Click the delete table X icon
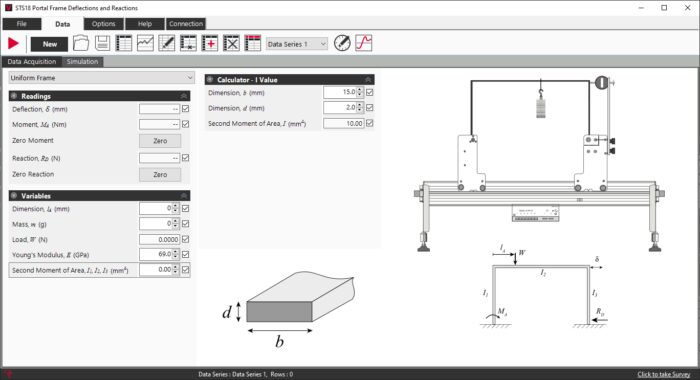Image resolution: width=700 pixels, height=380 pixels. click(x=231, y=43)
